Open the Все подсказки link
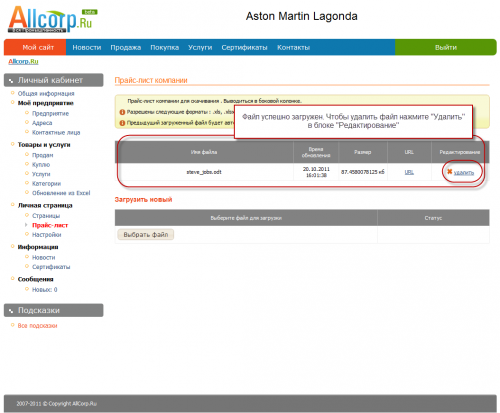500x413 pixels. pos(37,326)
